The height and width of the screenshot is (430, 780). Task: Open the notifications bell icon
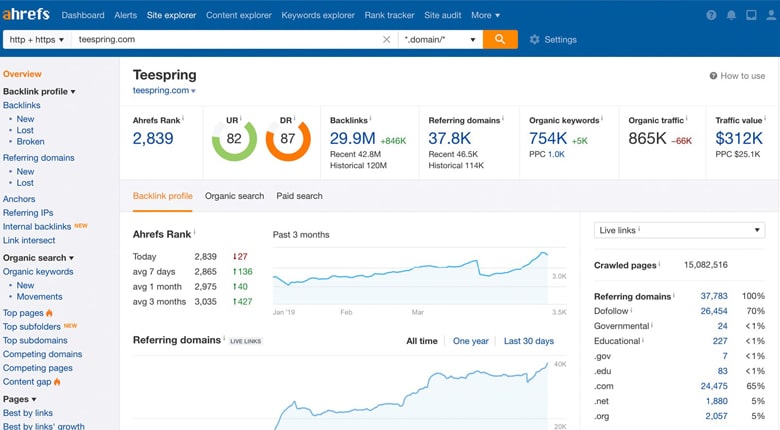coord(731,15)
